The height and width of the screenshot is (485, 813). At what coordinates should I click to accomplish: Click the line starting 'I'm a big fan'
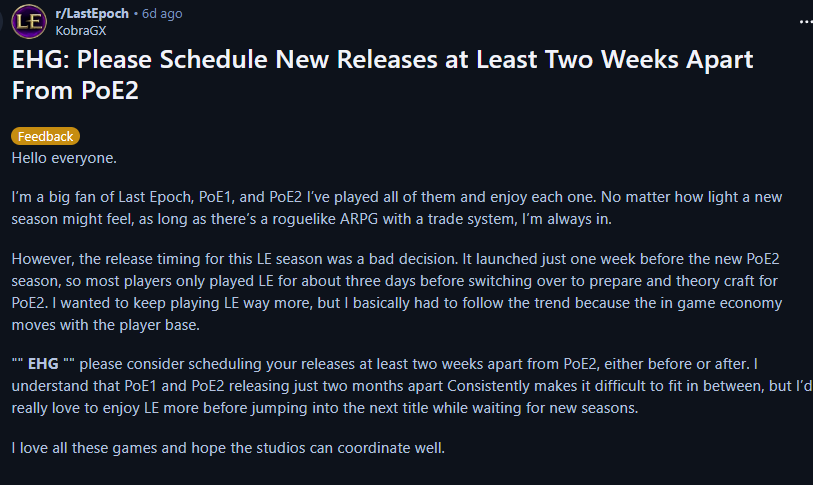coord(397,197)
